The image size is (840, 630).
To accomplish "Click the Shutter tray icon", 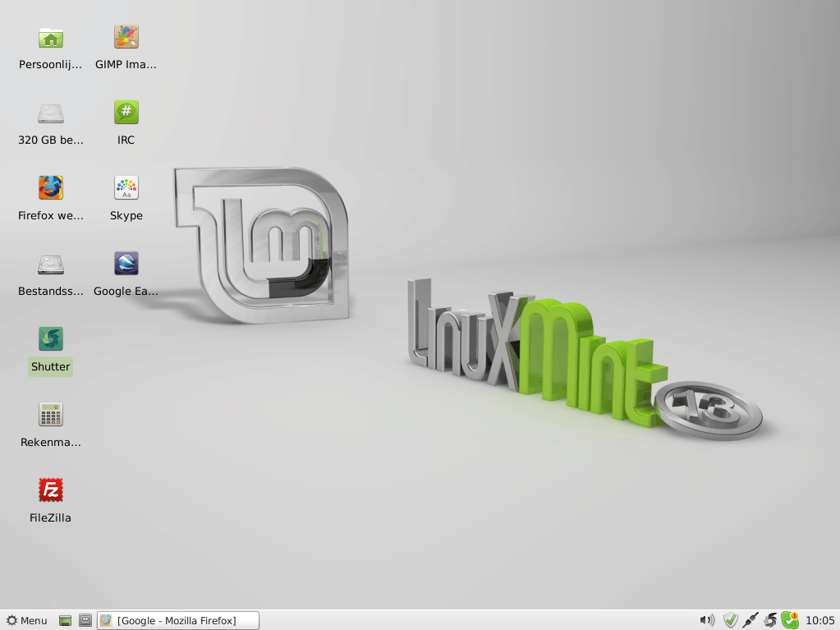I will tap(770, 620).
